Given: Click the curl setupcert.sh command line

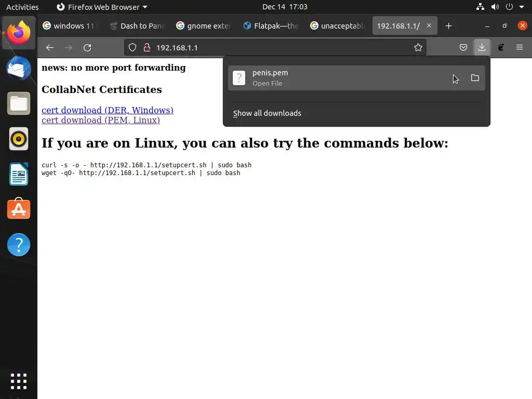Looking at the screenshot, I should coord(146,165).
